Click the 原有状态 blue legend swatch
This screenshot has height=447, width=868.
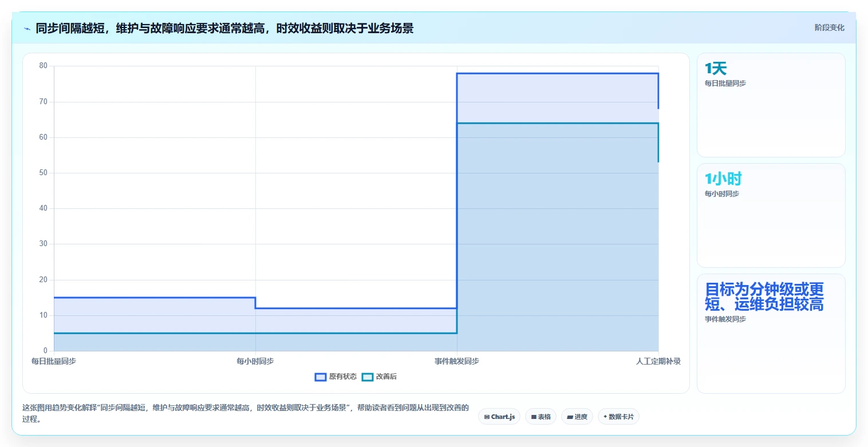[x=321, y=377]
